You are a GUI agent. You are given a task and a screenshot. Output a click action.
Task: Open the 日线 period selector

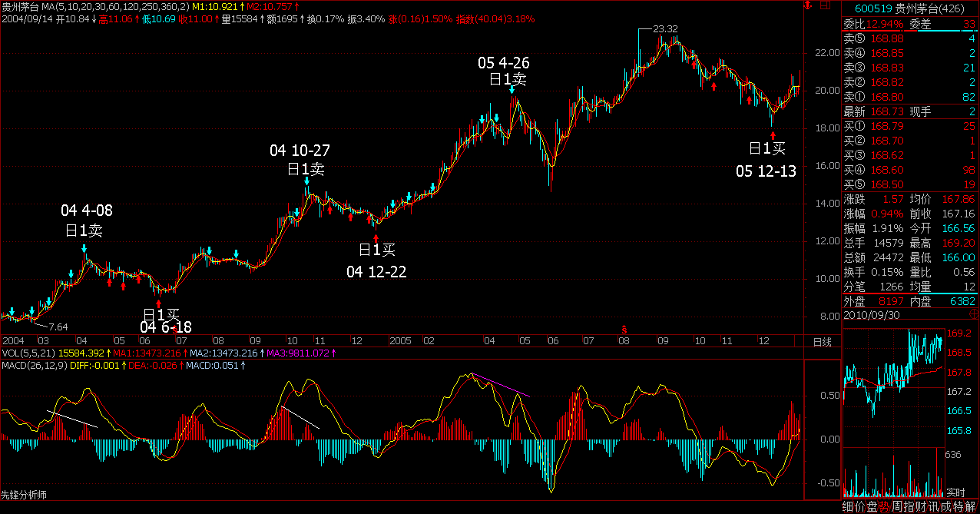click(x=822, y=340)
